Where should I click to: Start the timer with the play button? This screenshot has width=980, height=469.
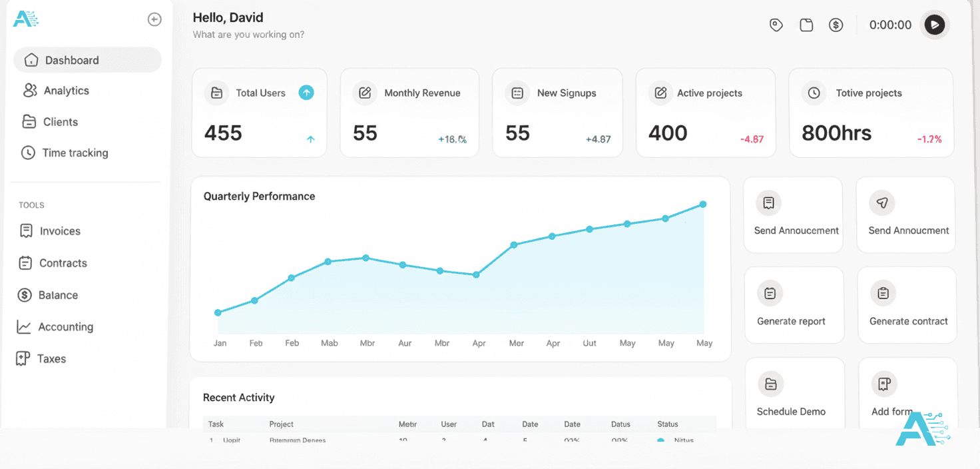coord(935,24)
